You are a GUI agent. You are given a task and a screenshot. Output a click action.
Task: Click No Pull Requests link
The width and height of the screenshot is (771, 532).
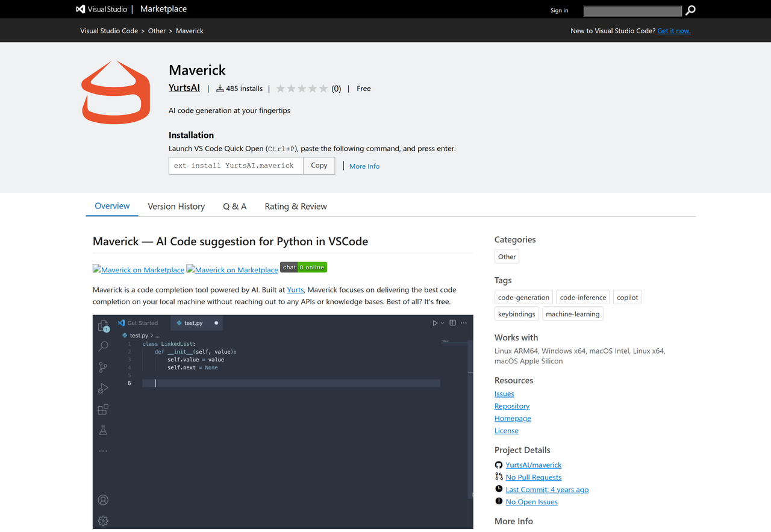click(534, 477)
